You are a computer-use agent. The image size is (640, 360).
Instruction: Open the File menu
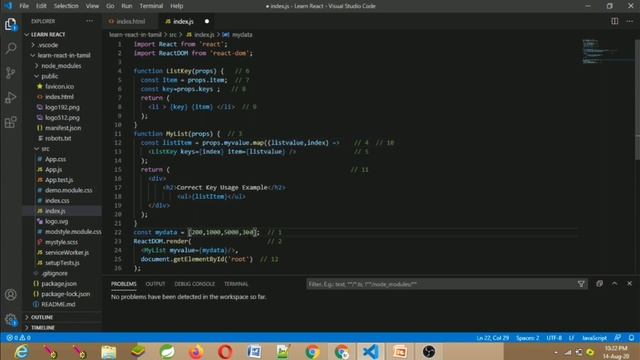click(x=24, y=6)
